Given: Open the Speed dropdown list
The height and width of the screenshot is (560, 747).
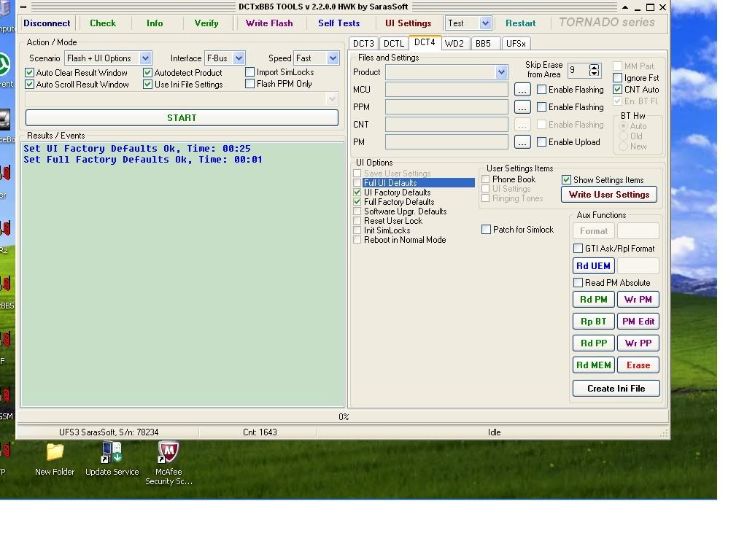Looking at the screenshot, I should tap(333, 58).
